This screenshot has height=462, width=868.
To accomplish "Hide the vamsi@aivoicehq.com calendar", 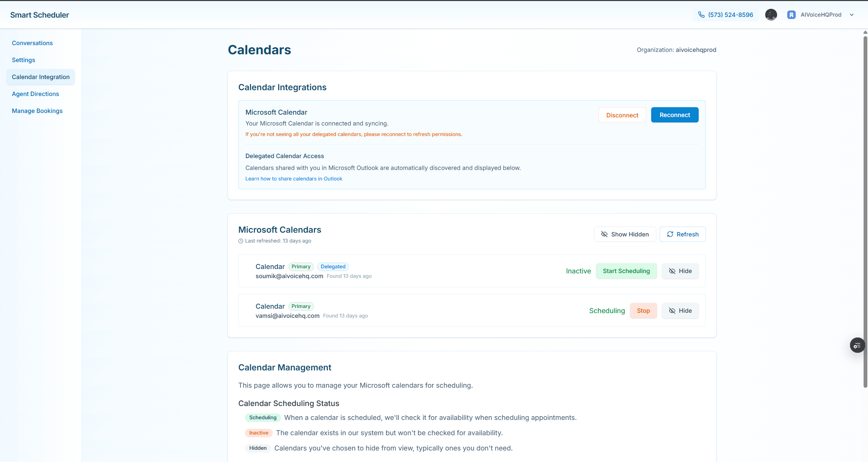I will coord(680,310).
